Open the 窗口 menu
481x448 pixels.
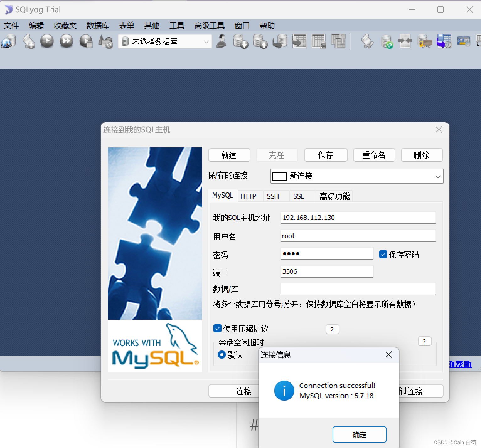[x=242, y=25]
